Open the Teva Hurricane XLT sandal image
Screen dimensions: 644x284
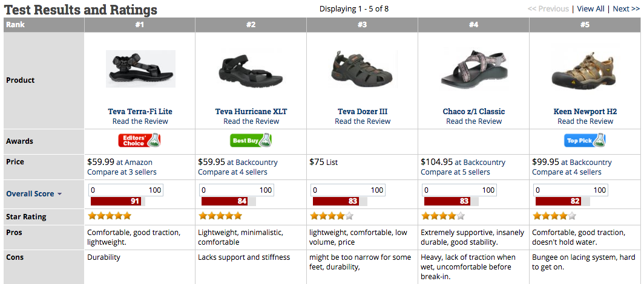(251, 69)
